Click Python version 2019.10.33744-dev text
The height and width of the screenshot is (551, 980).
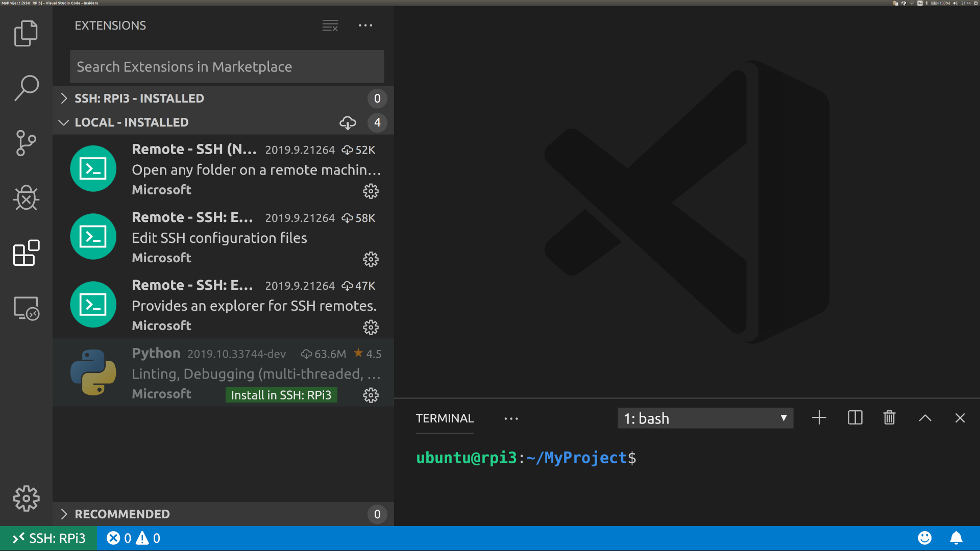point(236,354)
